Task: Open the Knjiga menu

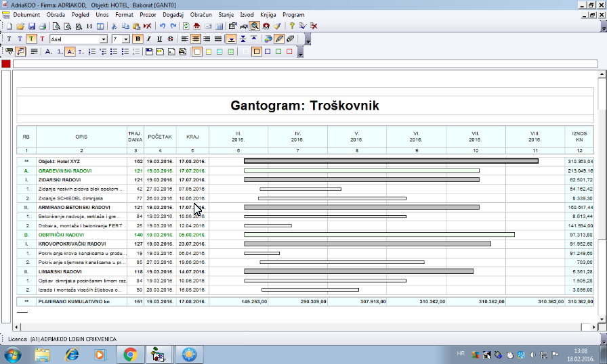Action: (x=268, y=15)
